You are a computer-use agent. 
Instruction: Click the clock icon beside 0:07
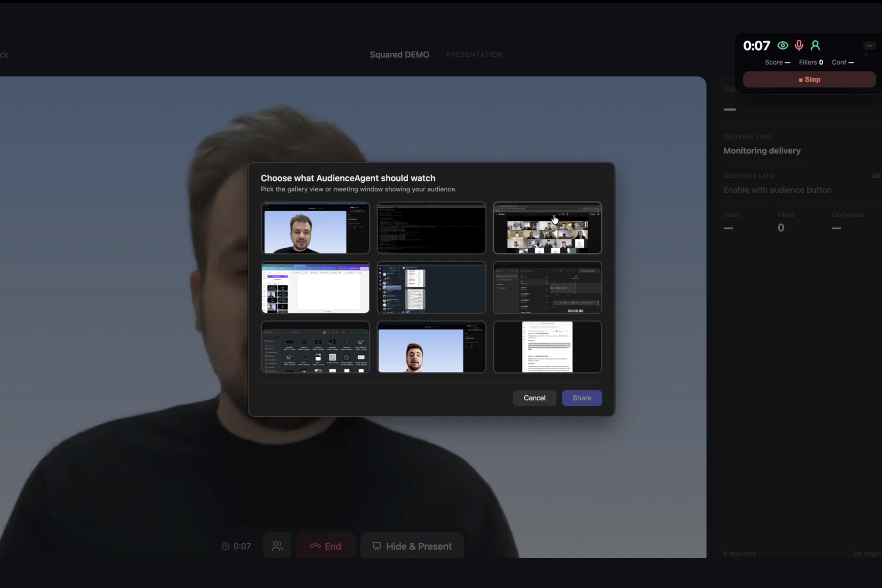tap(226, 546)
